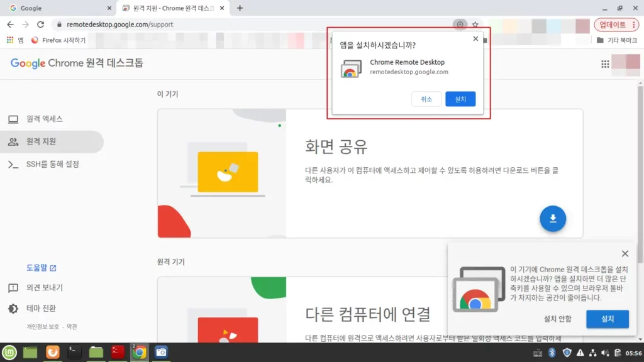The image size is (644, 362).
Task: Click Install in bottom prompt
Action: tap(607, 319)
